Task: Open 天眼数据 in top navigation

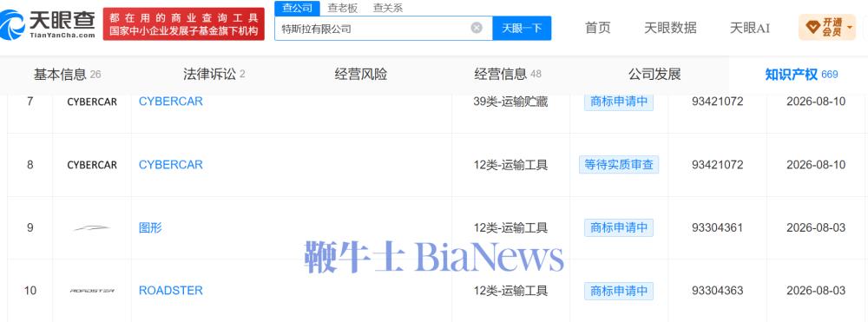Action: point(670,28)
